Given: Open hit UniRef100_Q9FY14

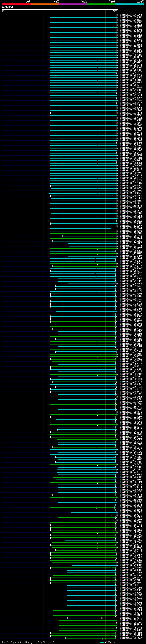Looking at the screenshot, I should [131, 95].
